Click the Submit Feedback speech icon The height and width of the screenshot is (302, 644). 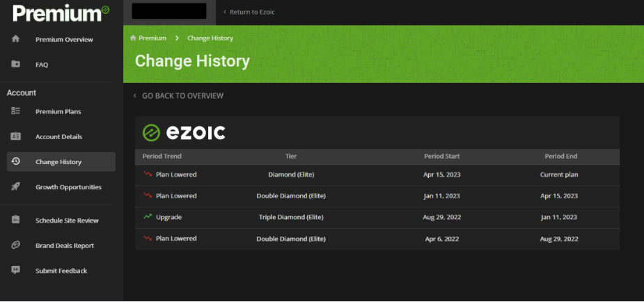click(15, 270)
